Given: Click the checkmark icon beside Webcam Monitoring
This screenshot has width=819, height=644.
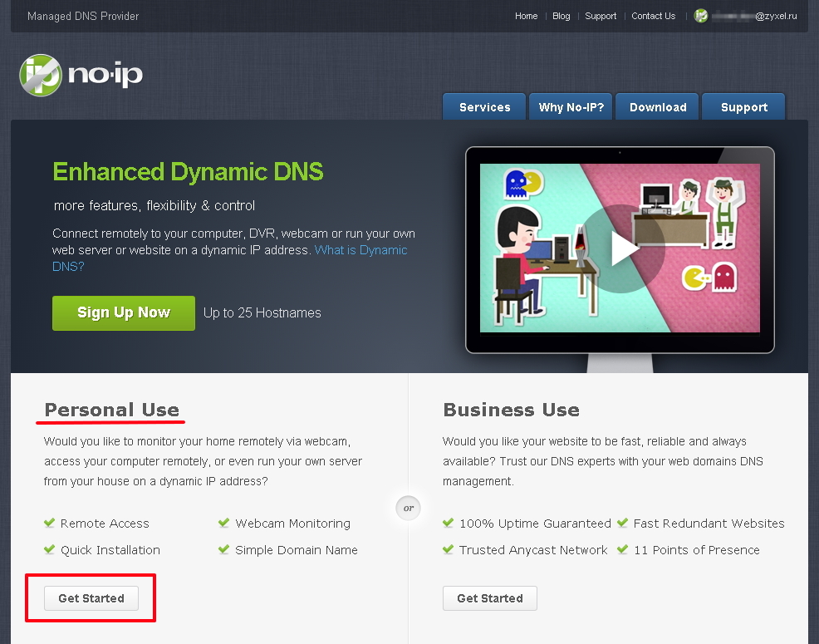Looking at the screenshot, I should (224, 524).
